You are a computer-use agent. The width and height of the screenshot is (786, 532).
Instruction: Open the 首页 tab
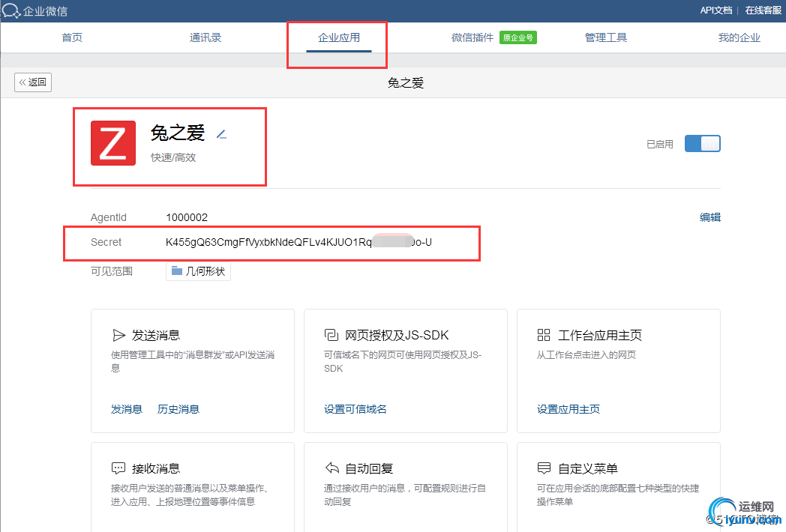72,37
